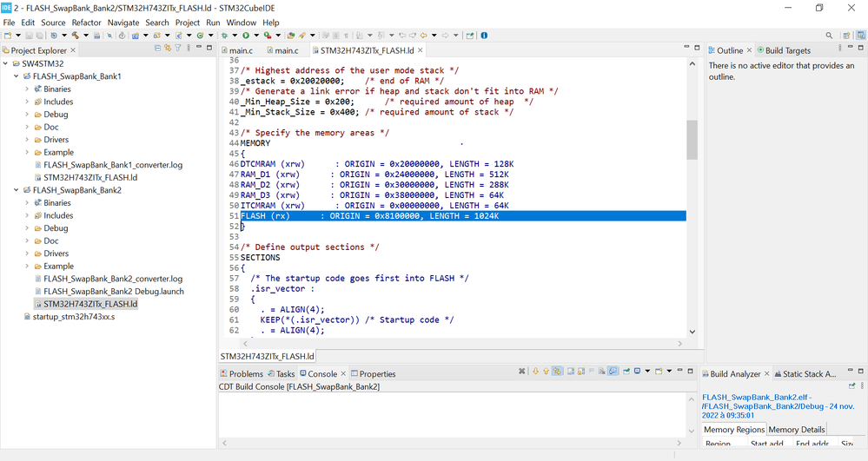868x461 pixels.
Task: Close the Console view tab
Action: click(x=343, y=373)
